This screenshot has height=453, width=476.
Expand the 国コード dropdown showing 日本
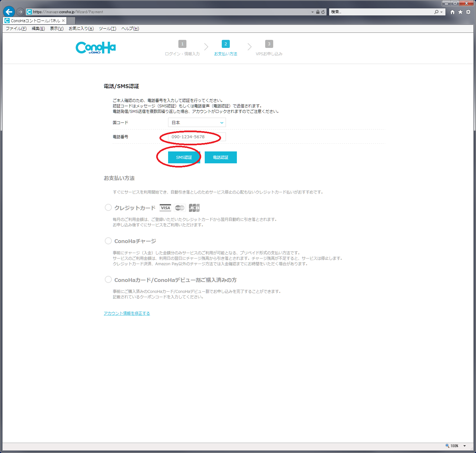(197, 122)
